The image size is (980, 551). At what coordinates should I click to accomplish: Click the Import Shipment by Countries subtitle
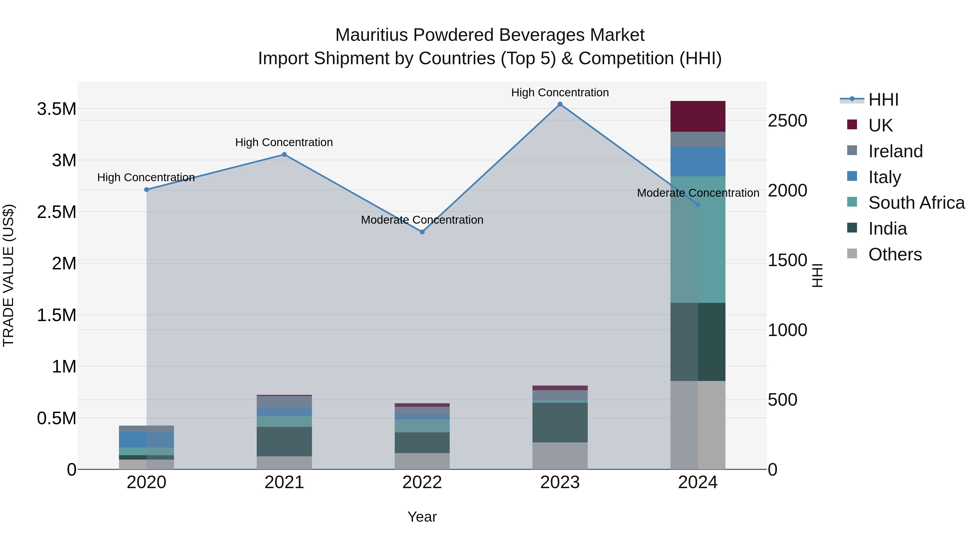pyautogui.click(x=490, y=59)
